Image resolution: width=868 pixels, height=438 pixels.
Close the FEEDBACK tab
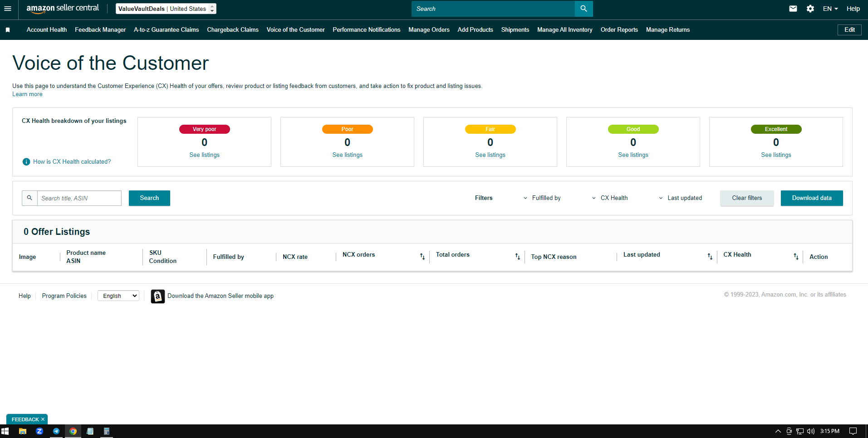[x=43, y=419]
